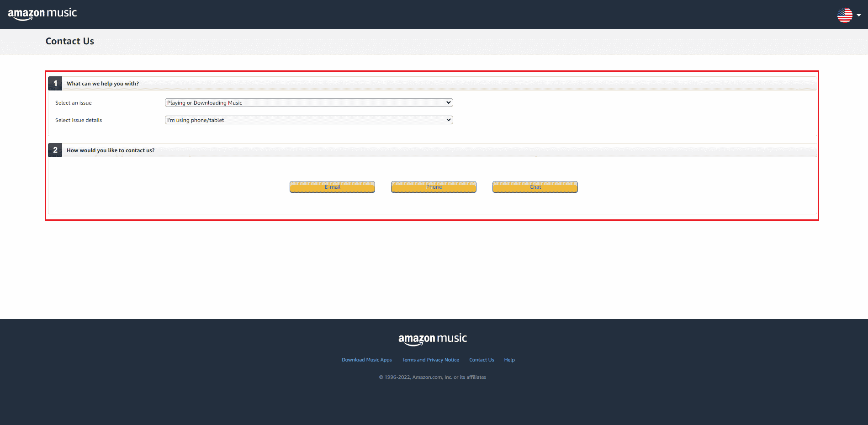Click the Amazon Music logo in header

(42, 14)
